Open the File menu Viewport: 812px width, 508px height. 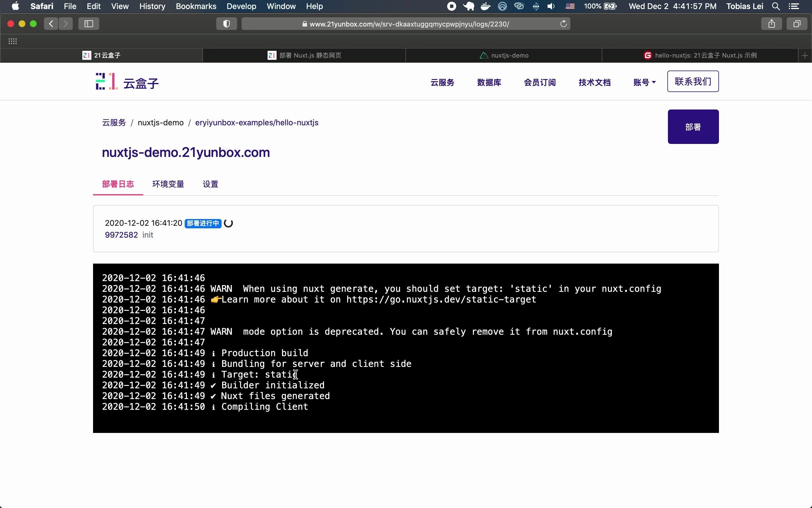click(70, 6)
